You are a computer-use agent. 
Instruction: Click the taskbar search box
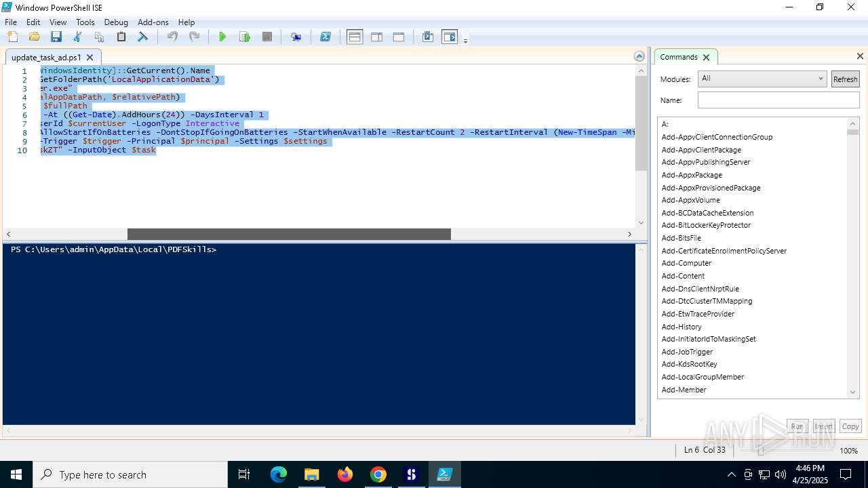click(x=130, y=474)
